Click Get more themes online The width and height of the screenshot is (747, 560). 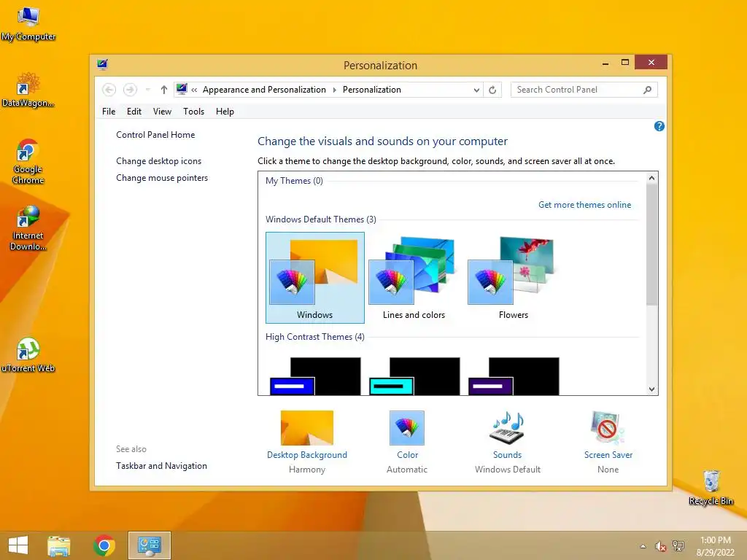(x=584, y=205)
